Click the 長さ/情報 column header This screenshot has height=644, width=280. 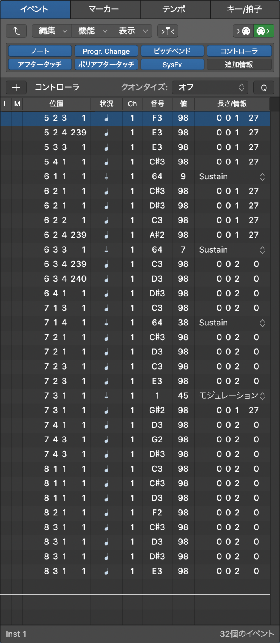click(x=232, y=104)
